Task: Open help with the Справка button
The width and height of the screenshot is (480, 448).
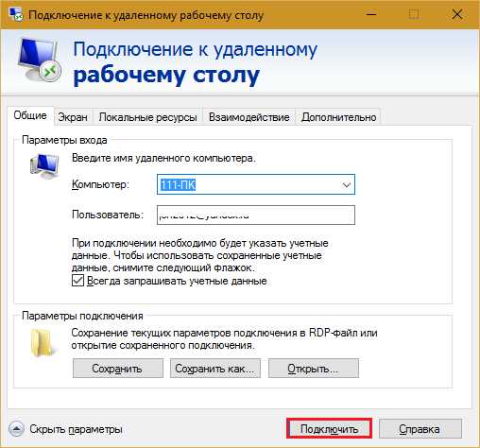Action: click(x=420, y=428)
